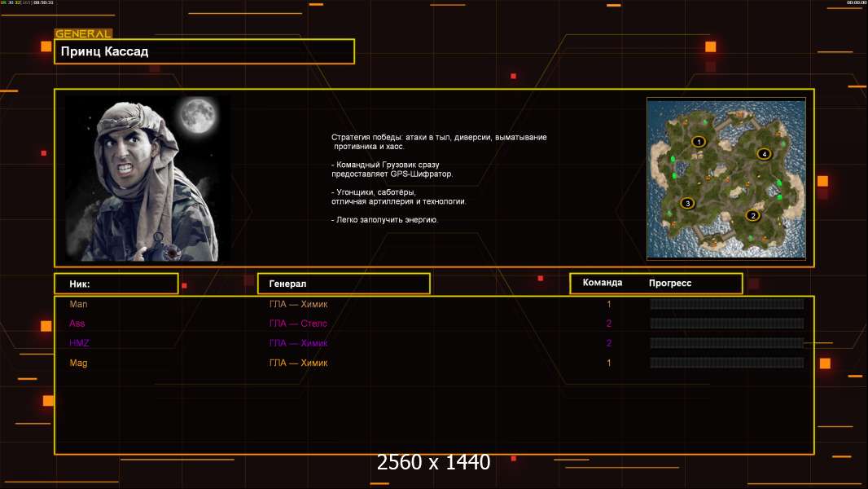Select the Генерал column header

[343, 284]
